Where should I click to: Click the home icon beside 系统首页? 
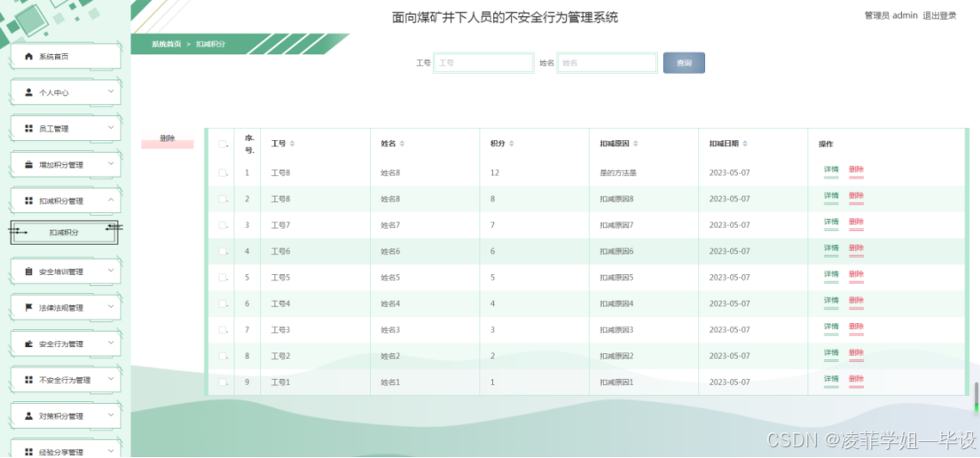pos(28,57)
